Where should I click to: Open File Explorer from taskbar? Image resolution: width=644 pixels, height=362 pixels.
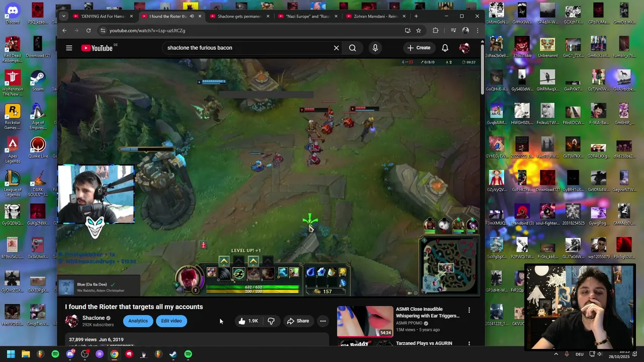26,354
